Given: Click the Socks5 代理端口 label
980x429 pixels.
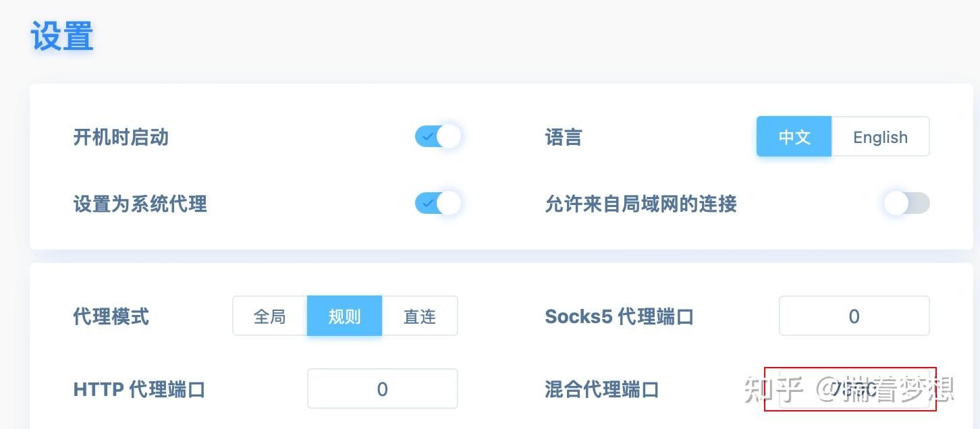Looking at the screenshot, I should [619, 316].
